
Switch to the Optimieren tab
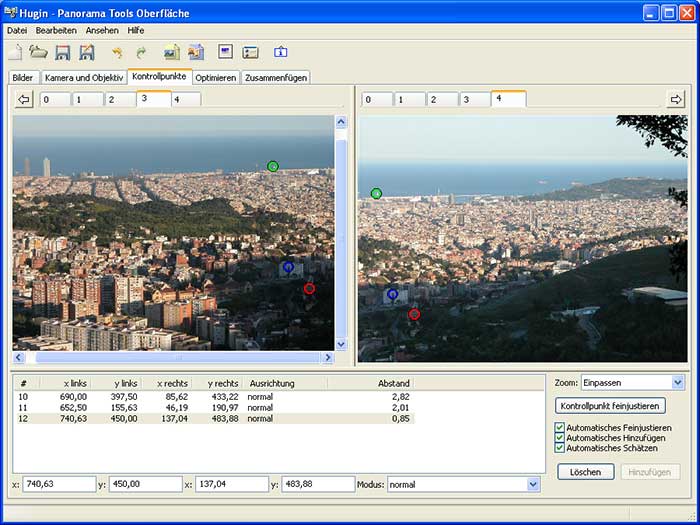tap(216, 77)
